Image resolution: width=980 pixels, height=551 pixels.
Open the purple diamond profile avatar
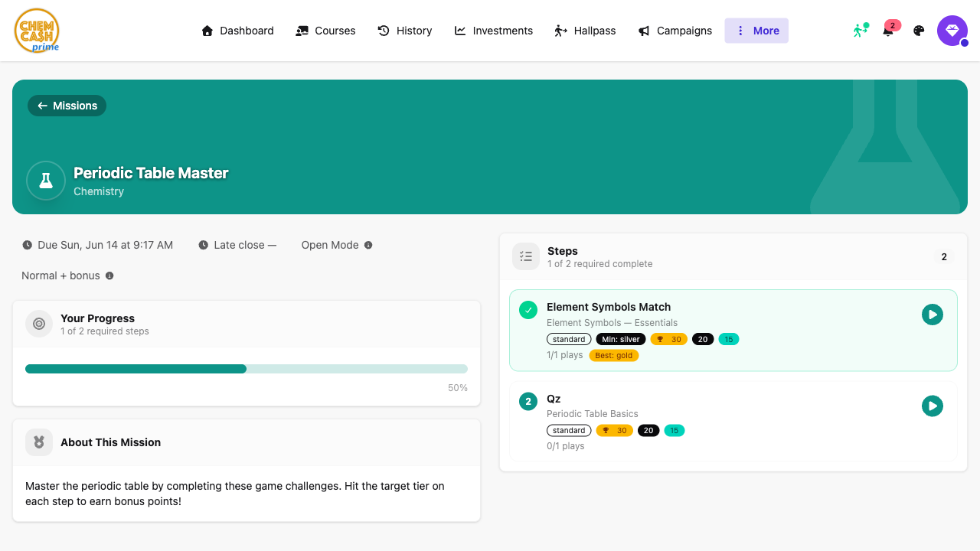952,31
